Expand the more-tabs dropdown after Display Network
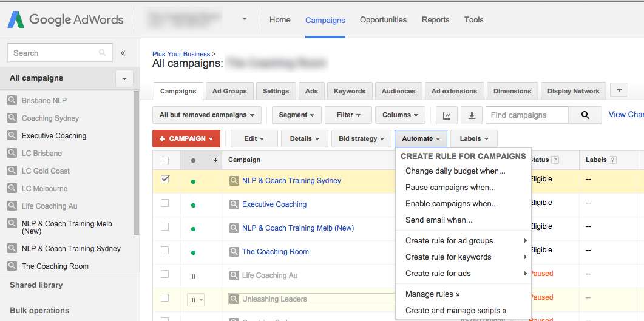 [619, 90]
